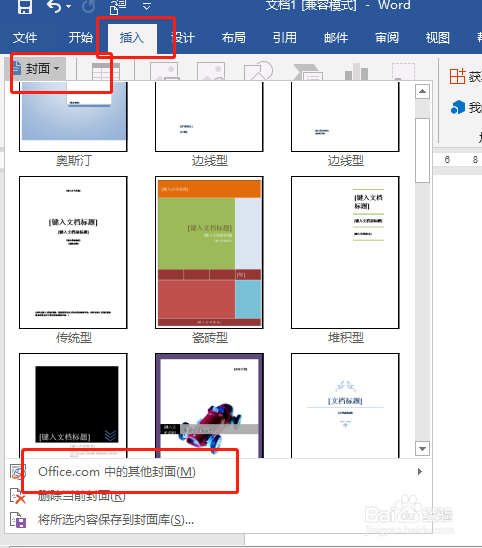This screenshot has height=548, width=482.
Task: Click the Pictures icon in ribbon
Action: [x=164, y=71]
